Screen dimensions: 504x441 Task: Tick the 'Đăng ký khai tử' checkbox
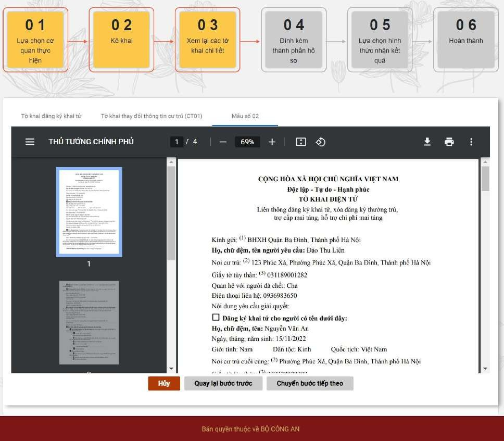click(216, 317)
